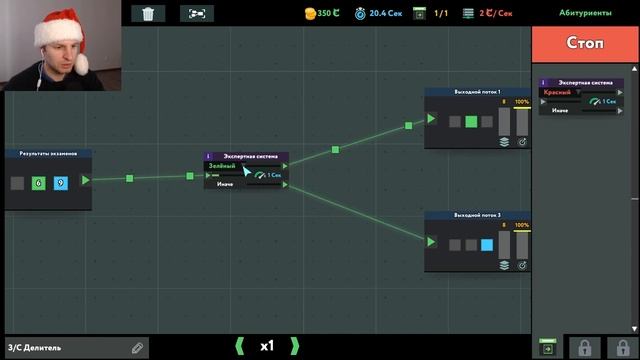Click the wire waypoint before the Экспертная система input
640x360 pixels.
tap(190, 176)
